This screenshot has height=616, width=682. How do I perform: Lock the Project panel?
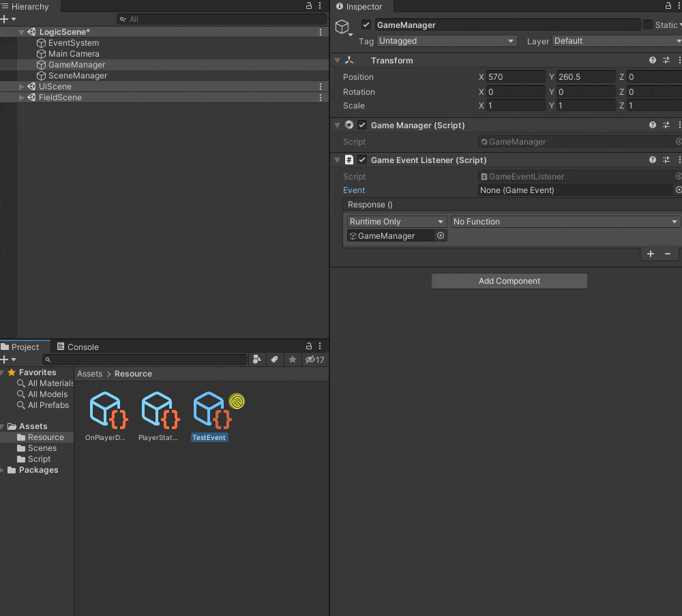point(309,347)
